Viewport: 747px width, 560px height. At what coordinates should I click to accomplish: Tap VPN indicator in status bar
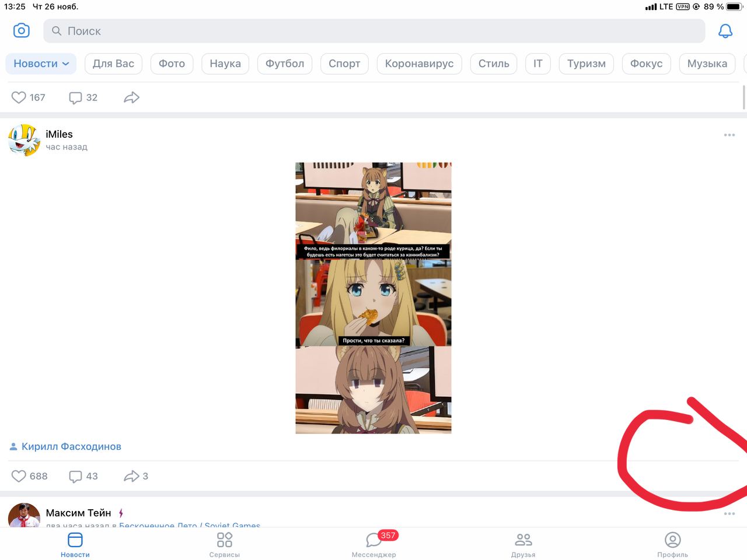683,6
